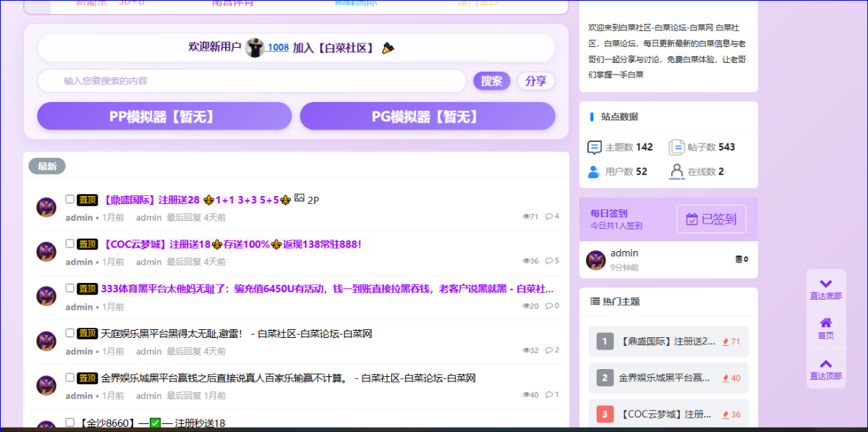Click admin avatar beside 333体育 post

pos(46,297)
